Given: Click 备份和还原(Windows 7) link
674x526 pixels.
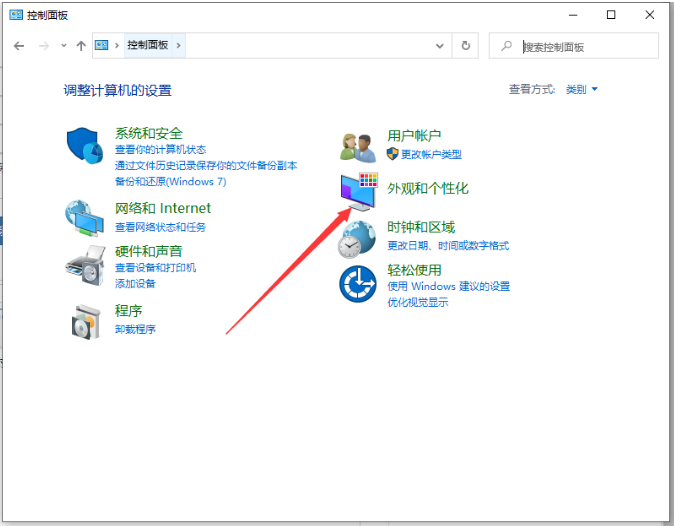Looking at the screenshot, I should tap(170, 182).
